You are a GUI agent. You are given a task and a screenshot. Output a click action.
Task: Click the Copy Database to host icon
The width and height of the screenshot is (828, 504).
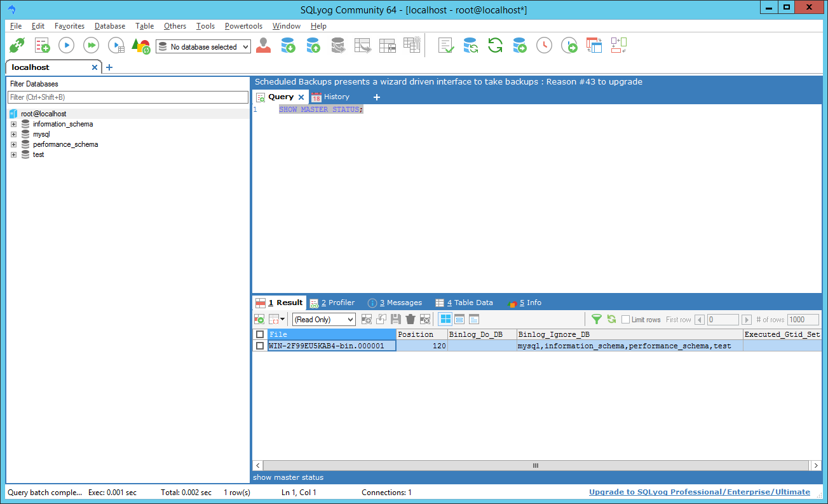point(520,46)
